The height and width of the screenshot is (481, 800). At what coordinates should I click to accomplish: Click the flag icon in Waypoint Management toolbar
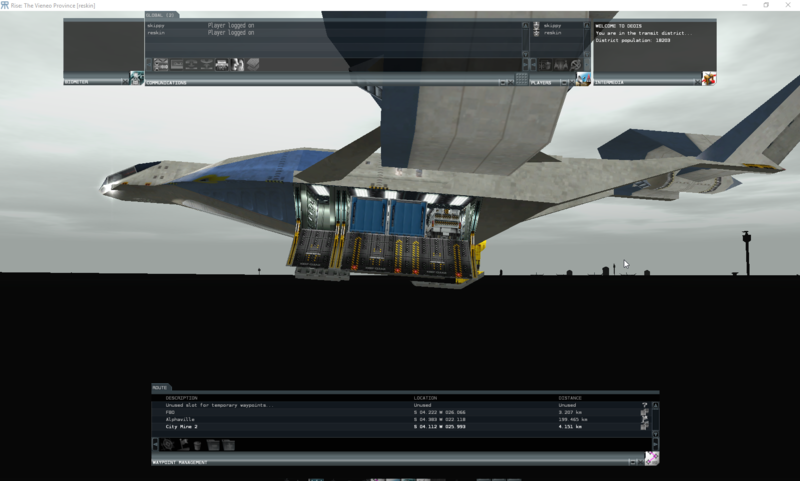click(184, 445)
